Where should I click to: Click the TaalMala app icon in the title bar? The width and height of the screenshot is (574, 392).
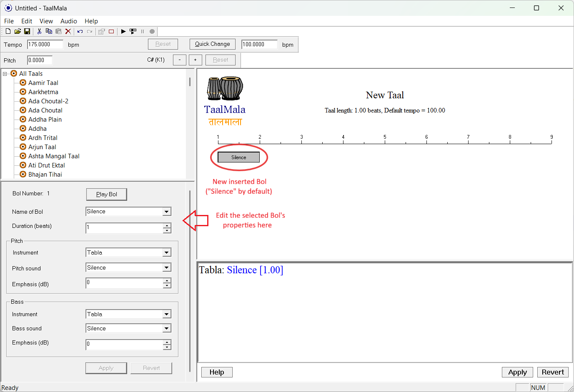tap(8, 8)
